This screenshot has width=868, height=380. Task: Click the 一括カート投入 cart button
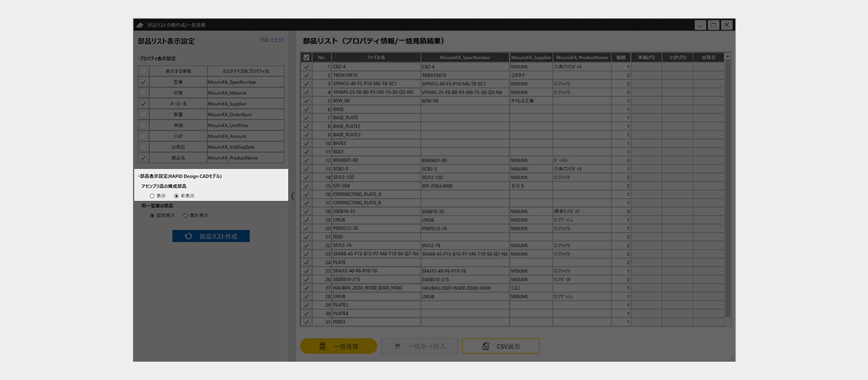tap(420, 346)
